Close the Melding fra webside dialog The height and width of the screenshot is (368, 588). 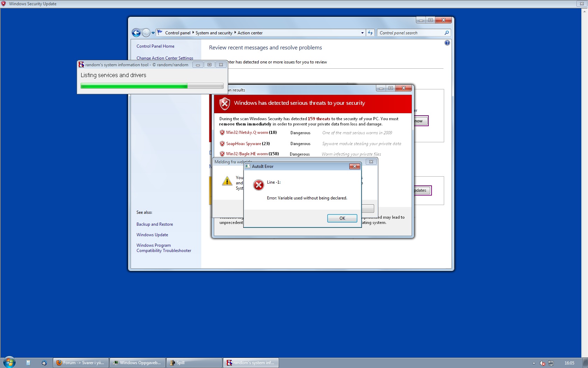(371, 162)
